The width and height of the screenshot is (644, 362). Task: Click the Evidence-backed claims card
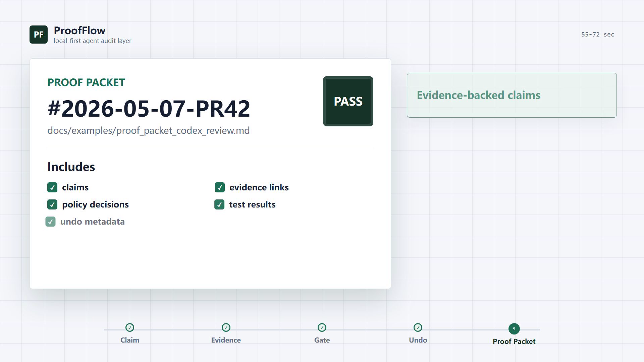pos(512,95)
